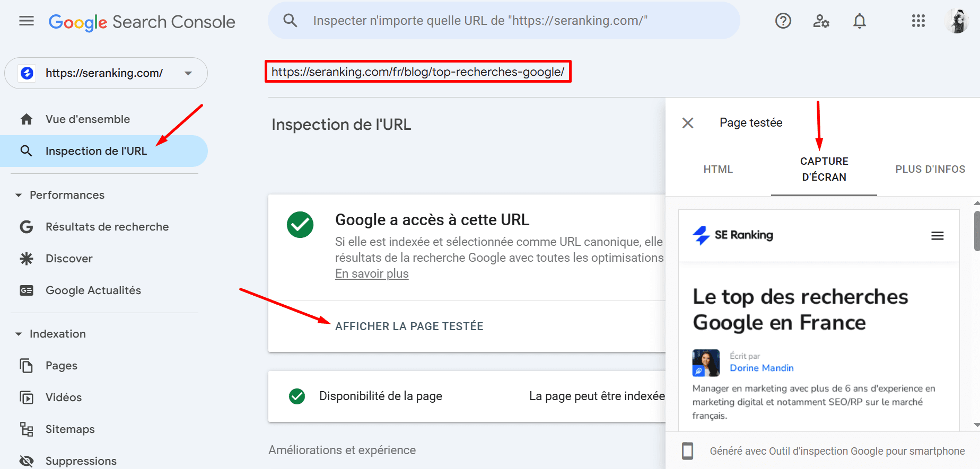Click the URL inspection search field
The image size is (980, 469).
pos(504,21)
